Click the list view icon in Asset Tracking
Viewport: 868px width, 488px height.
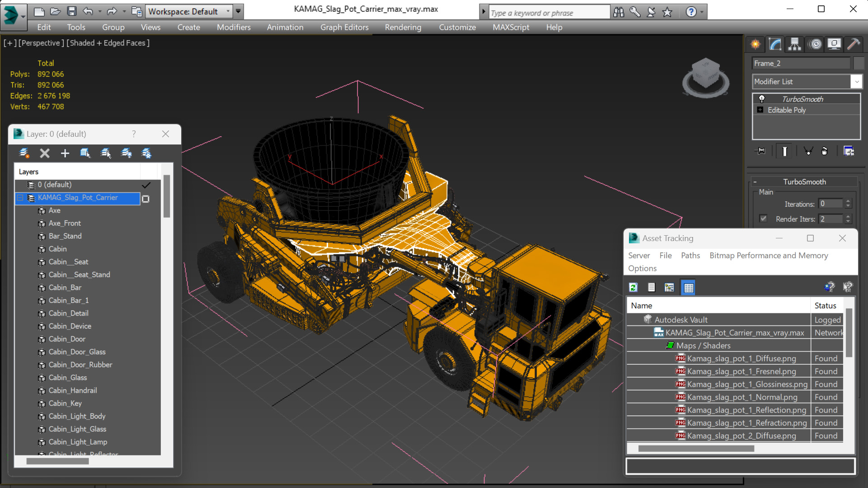(x=651, y=288)
